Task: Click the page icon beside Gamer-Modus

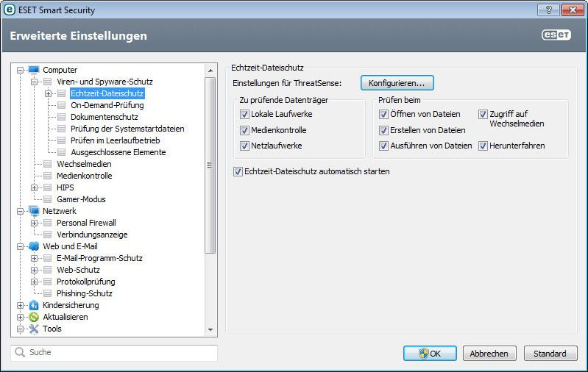Action: pos(47,199)
